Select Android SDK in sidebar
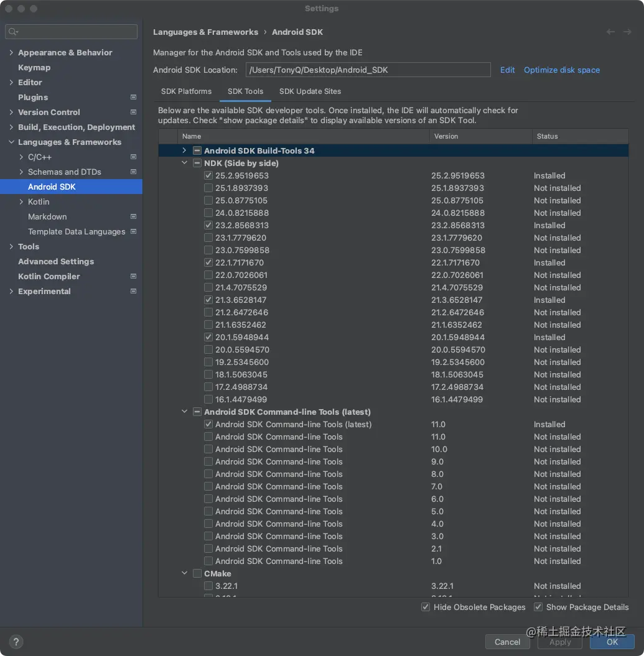 click(71, 187)
